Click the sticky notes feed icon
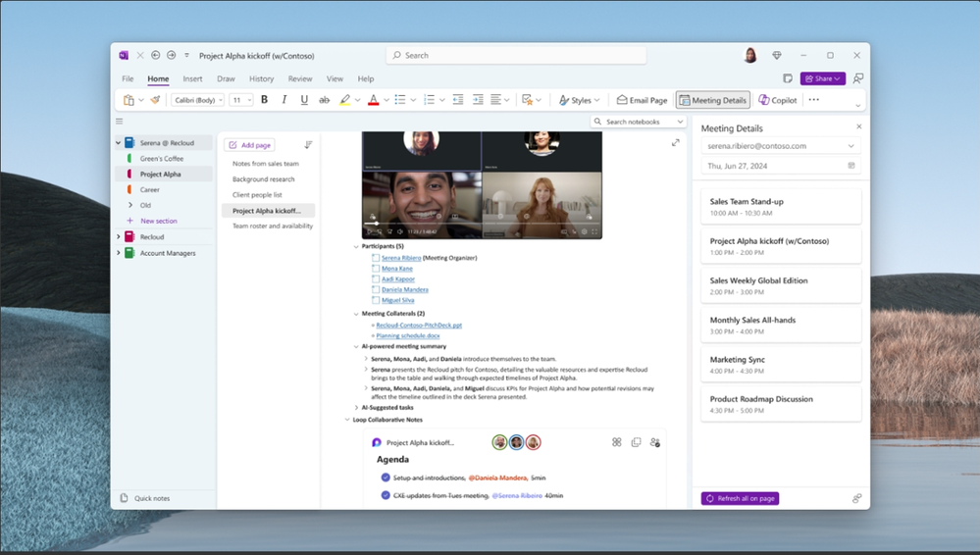This screenshot has width=980, height=555. click(x=788, y=78)
